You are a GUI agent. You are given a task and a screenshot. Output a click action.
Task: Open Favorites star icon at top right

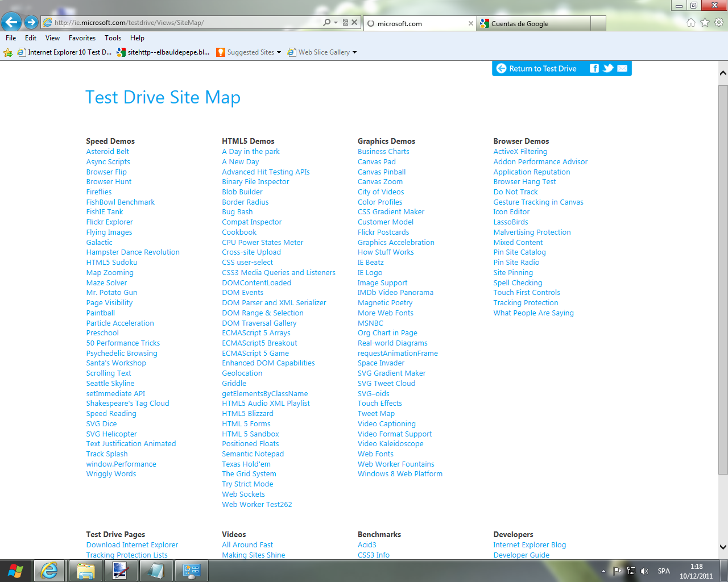705,22
